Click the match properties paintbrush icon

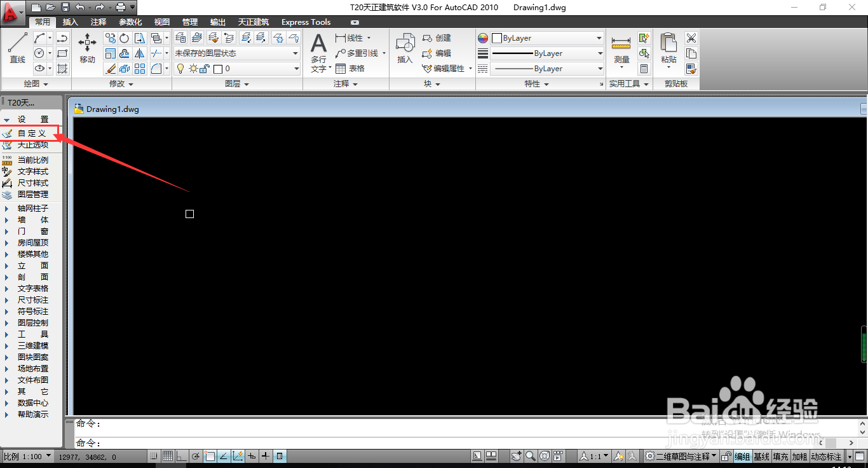click(x=691, y=69)
